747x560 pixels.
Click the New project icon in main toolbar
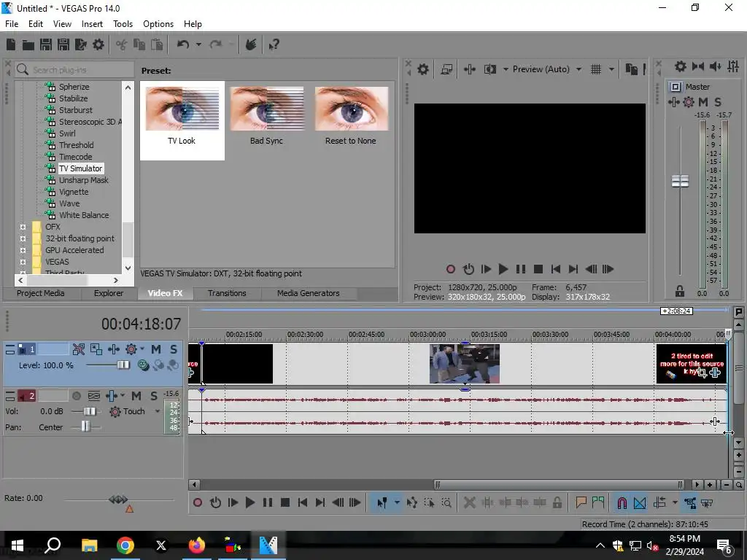(x=11, y=44)
